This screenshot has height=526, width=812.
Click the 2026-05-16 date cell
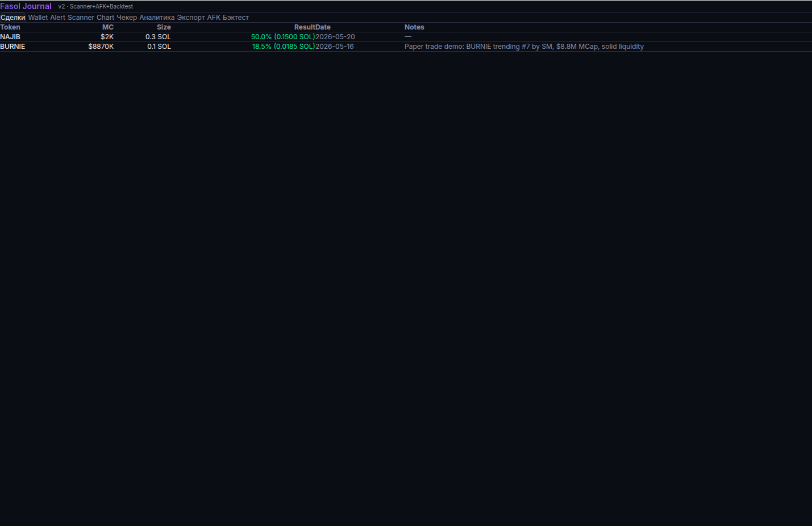pos(335,47)
